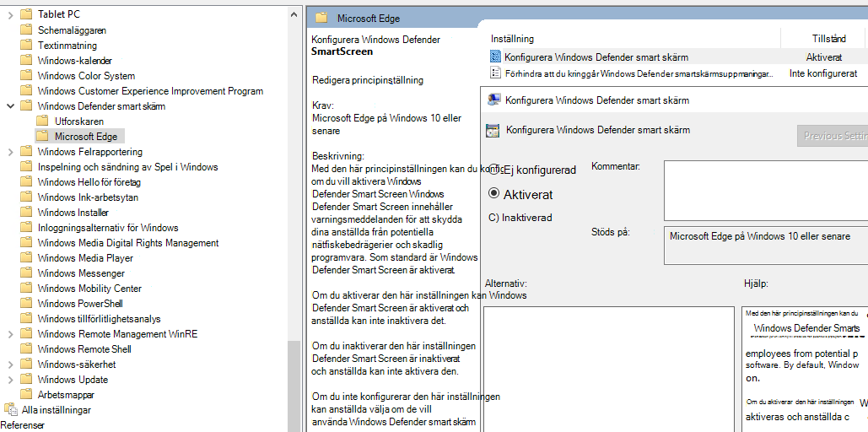Click the Arbetsmappar folder icon
Image resolution: width=868 pixels, height=432 pixels.
click(26, 394)
